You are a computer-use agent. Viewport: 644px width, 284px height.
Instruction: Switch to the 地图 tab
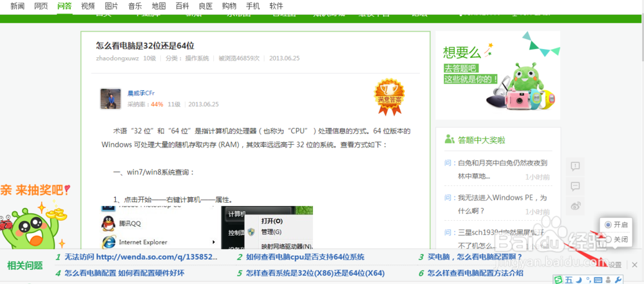pyautogui.click(x=158, y=6)
